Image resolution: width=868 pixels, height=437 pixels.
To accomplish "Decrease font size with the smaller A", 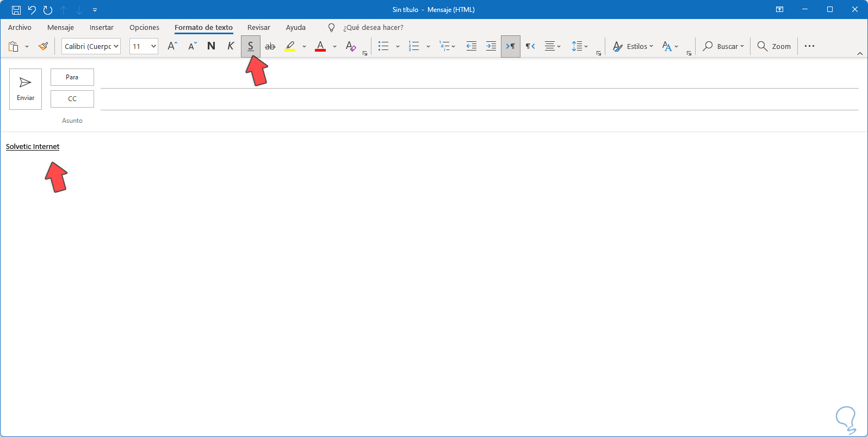I will [x=192, y=46].
